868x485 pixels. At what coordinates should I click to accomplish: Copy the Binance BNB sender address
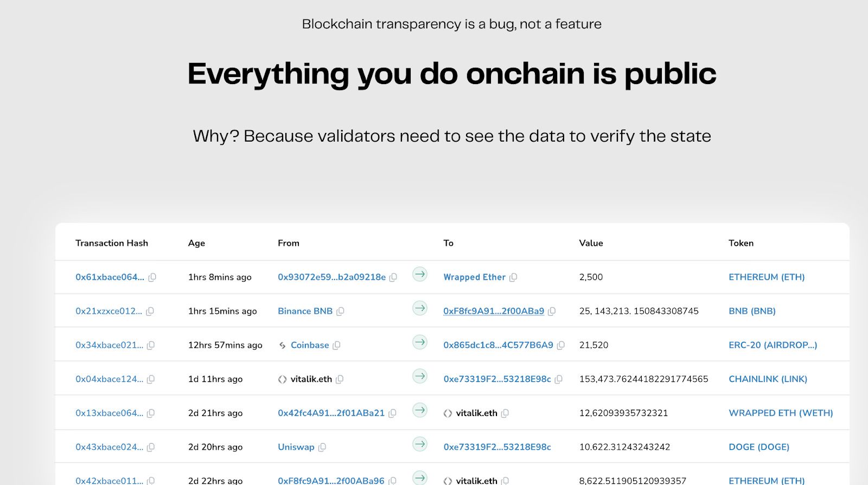[341, 311]
